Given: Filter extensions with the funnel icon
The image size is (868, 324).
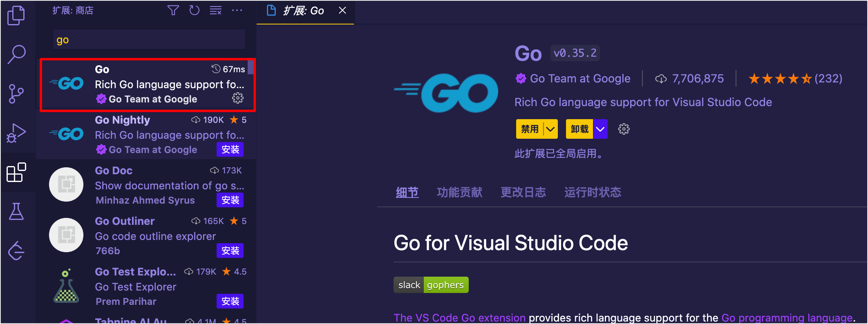Looking at the screenshot, I should coord(173,11).
